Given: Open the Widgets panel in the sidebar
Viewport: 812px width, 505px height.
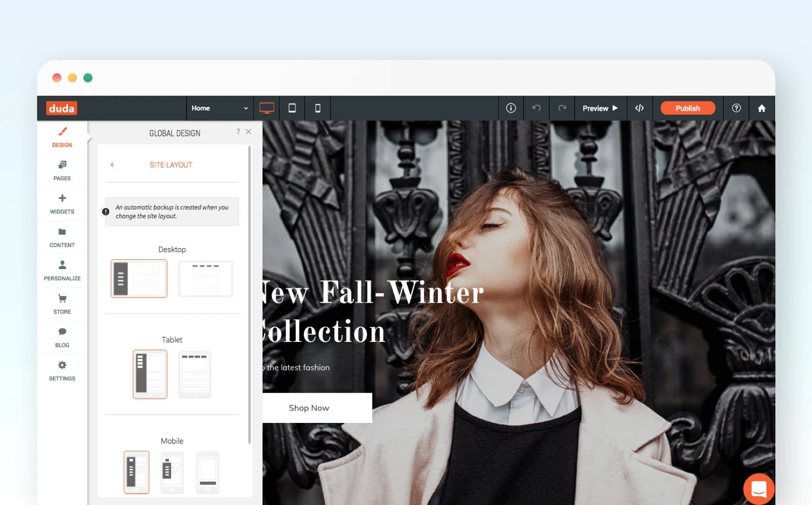Looking at the screenshot, I should (x=62, y=203).
